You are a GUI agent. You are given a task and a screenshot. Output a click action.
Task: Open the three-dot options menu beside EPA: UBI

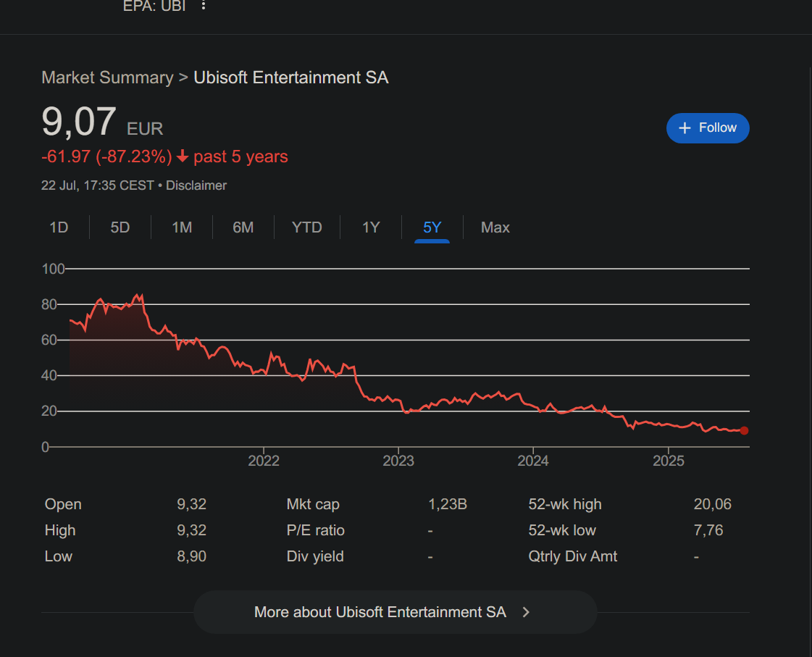(x=204, y=5)
